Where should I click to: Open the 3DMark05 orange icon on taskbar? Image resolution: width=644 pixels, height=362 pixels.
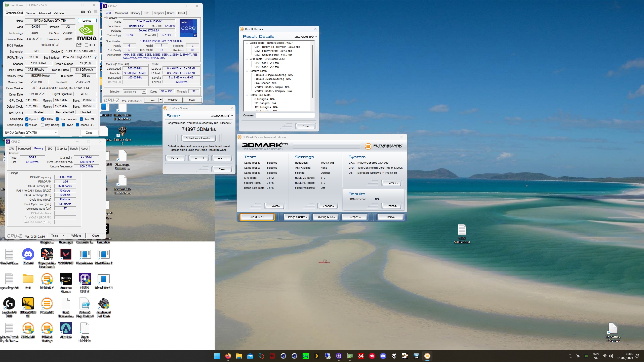427,356
